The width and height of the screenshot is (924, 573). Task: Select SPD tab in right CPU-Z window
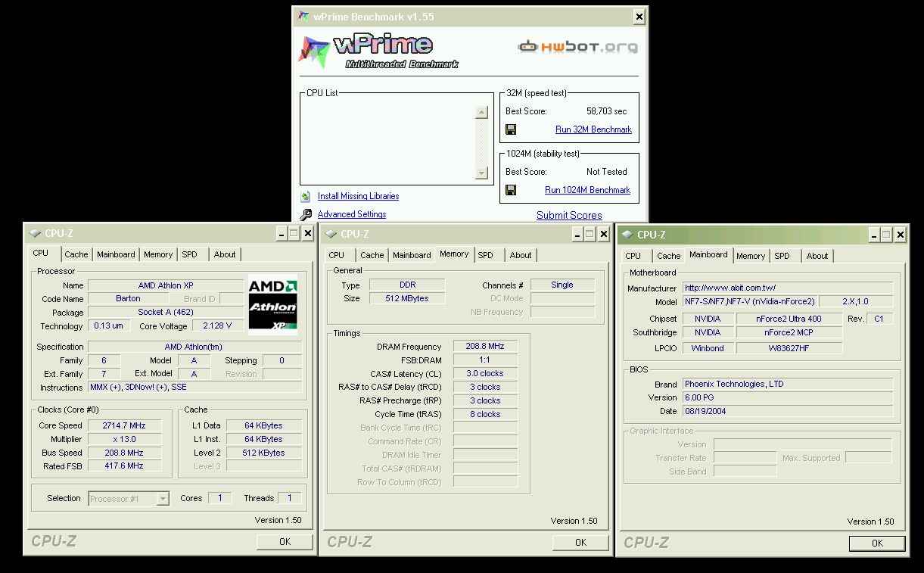(782, 256)
